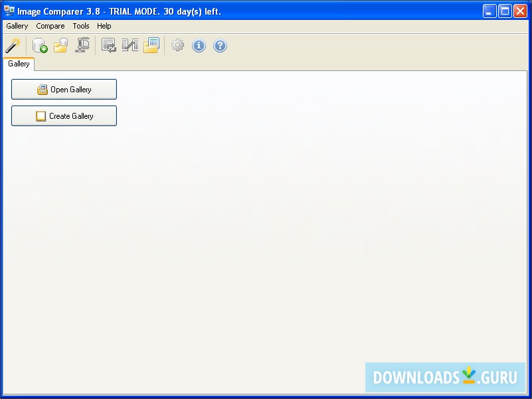Show About info via blue info icon
Image resolution: width=532 pixels, height=399 pixels.
pyautogui.click(x=199, y=45)
